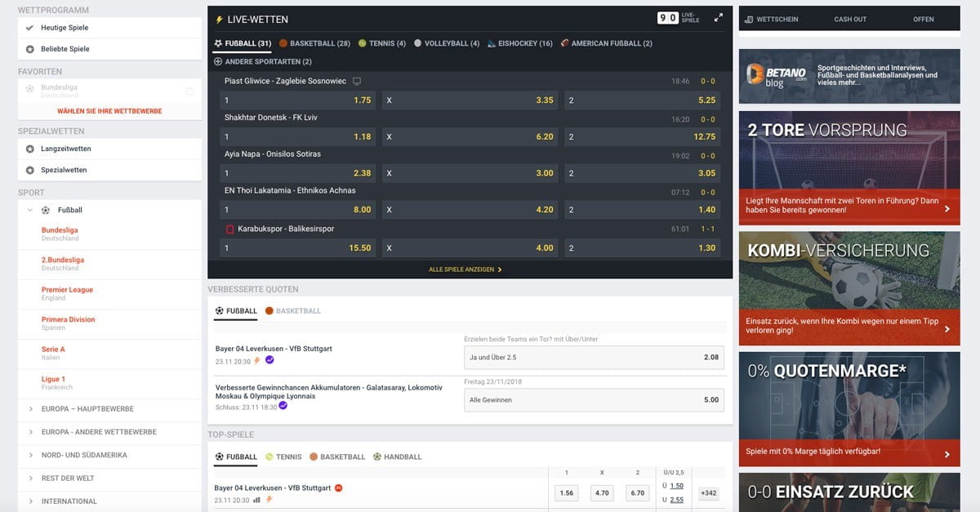Click the red card icon beside Karabukspor
The width and height of the screenshot is (980, 512).
(229, 229)
